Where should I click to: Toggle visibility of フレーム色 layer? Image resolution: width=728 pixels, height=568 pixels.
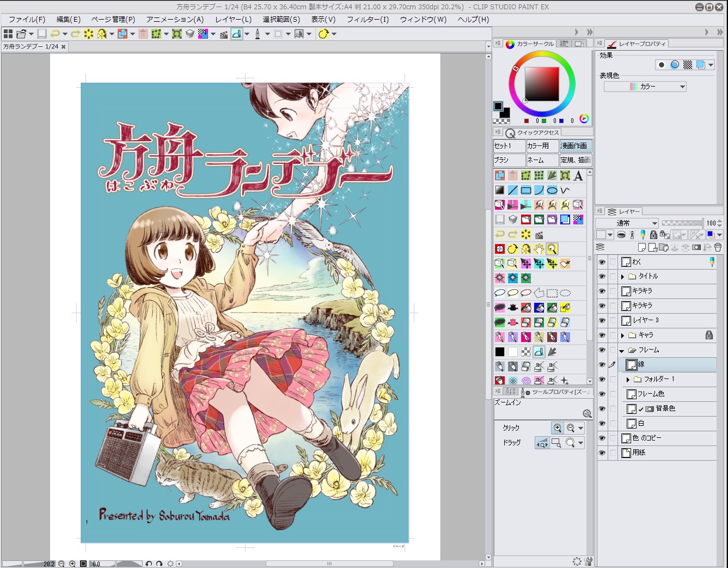tap(602, 394)
